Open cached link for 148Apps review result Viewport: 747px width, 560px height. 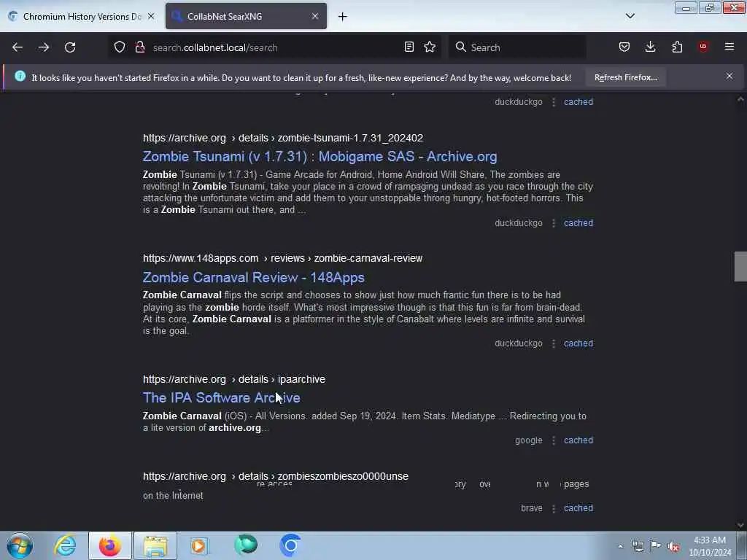point(578,343)
